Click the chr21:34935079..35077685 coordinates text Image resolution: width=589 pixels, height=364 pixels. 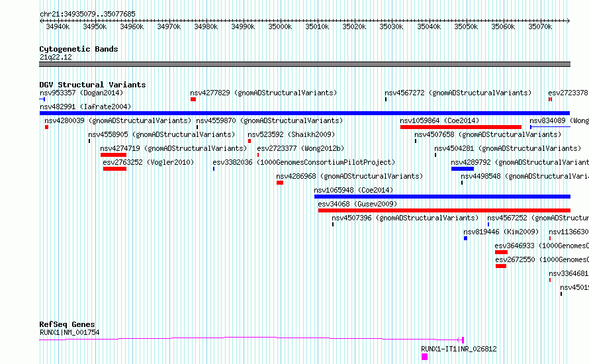click(87, 14)
